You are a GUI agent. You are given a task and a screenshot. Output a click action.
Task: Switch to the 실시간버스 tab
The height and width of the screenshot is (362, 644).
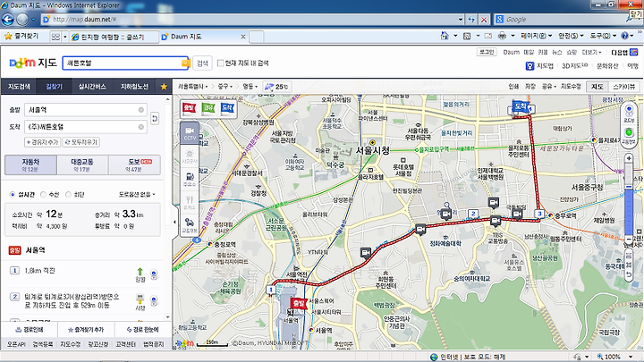[92, 87]
